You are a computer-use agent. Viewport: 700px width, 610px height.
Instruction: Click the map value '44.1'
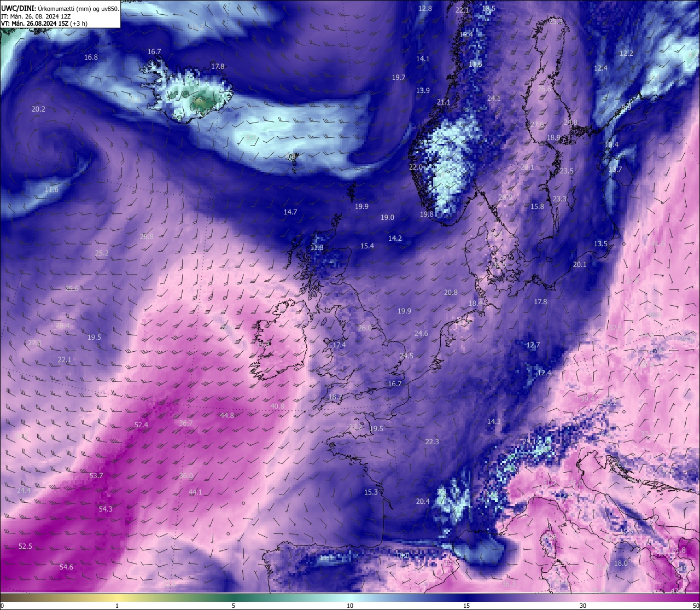(x=195, y=492)
